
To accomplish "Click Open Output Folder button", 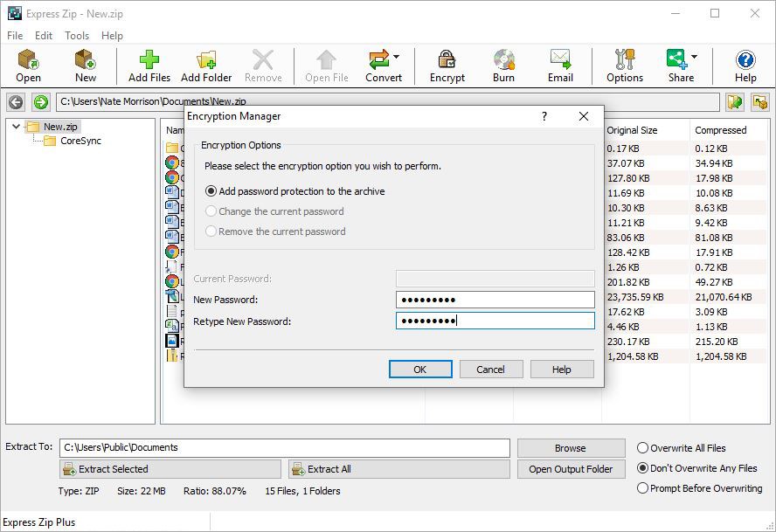I will point(572,469).
